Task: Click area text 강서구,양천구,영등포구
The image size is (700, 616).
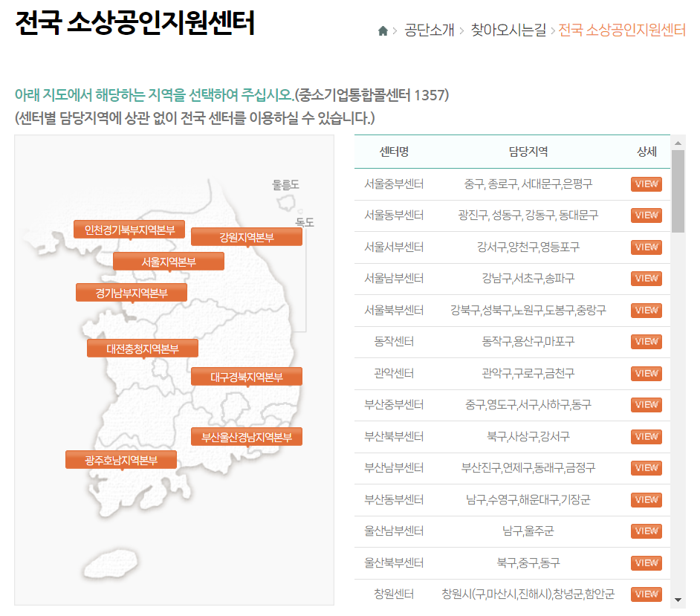Action: [x=528, y=247]
